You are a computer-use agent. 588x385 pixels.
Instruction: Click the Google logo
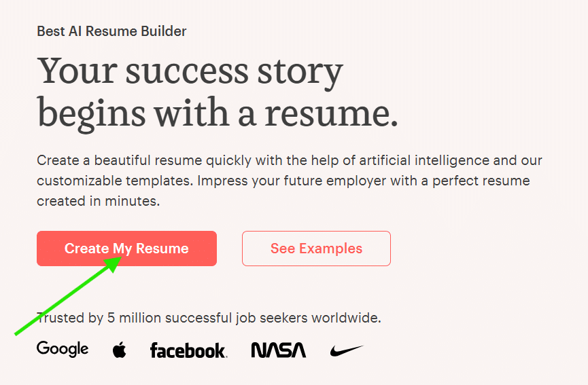(x=63, y=349)
